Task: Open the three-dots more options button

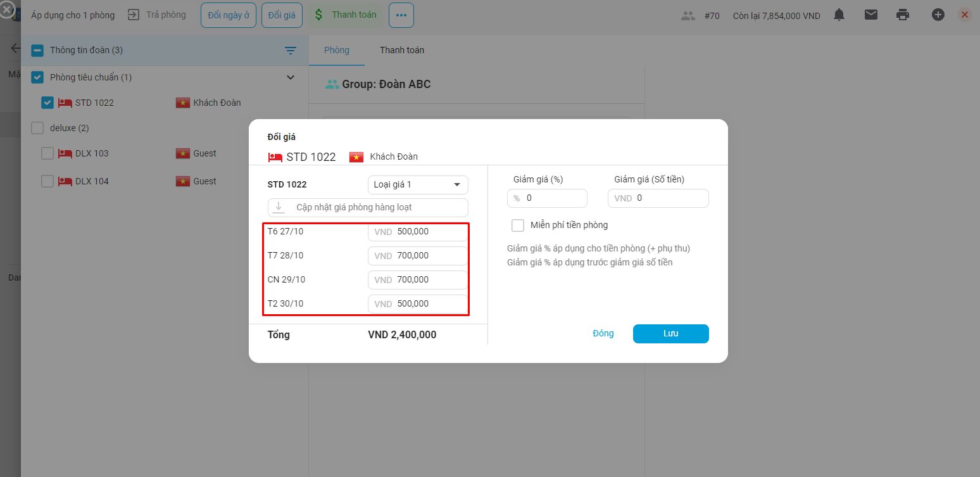Action: [401, 15]
